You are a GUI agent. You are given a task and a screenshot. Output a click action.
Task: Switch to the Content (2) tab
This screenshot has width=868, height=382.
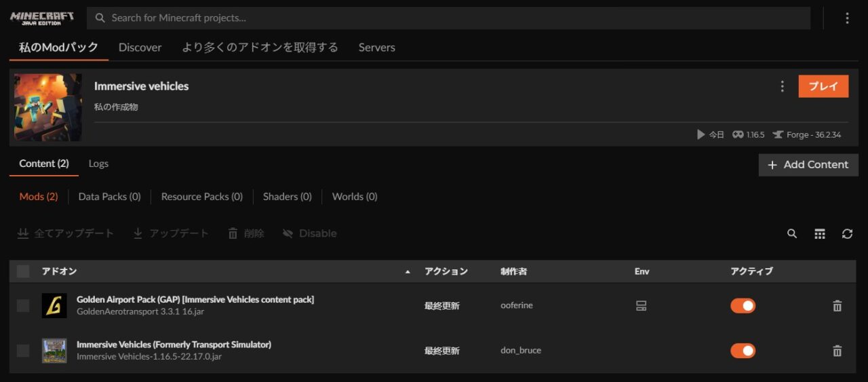coord(44,164)
